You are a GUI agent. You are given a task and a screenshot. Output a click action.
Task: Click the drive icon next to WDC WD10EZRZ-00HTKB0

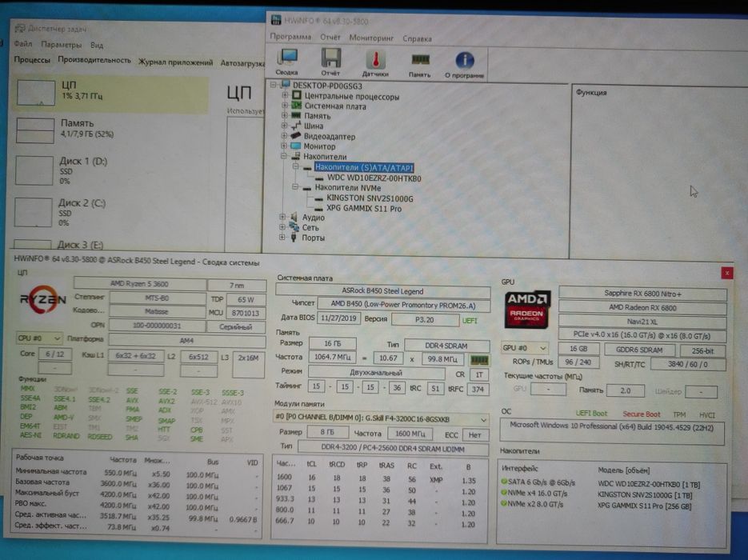coord(319,178)
